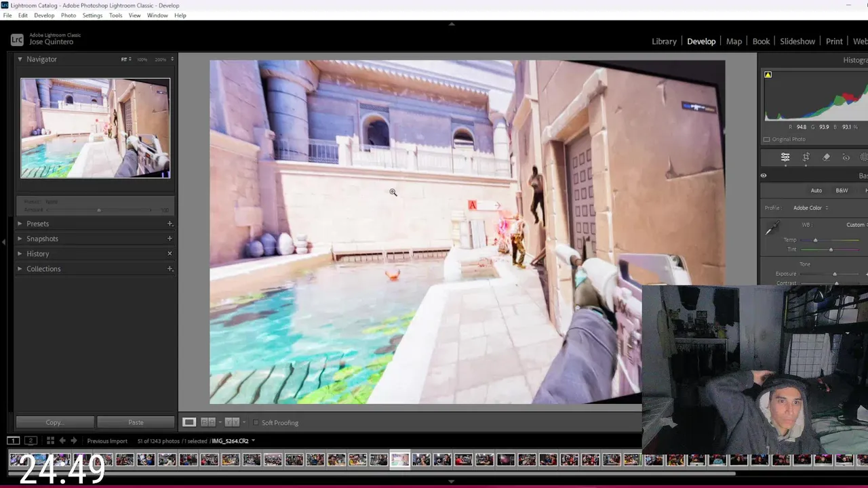Click the Auto tone button

pos(816,190)
